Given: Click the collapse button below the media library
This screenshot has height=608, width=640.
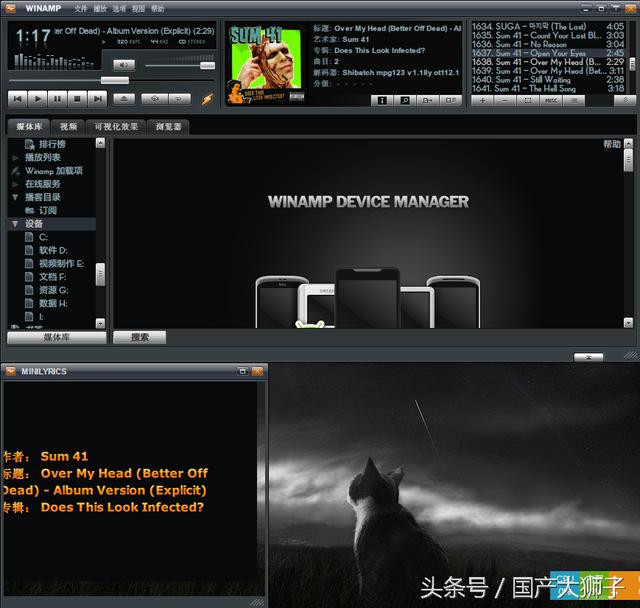Looking at the screenshot, I should point(588,357).
